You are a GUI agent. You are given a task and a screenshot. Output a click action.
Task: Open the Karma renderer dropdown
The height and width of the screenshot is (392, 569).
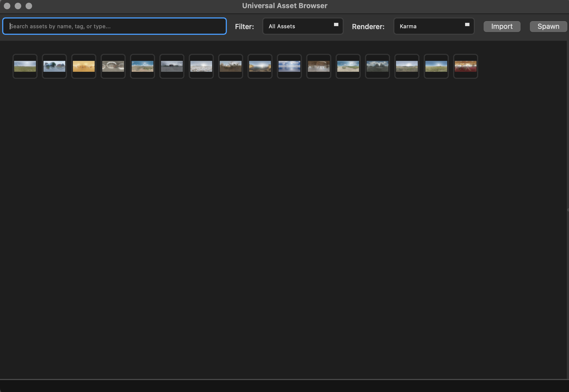(x=434, y=26)
